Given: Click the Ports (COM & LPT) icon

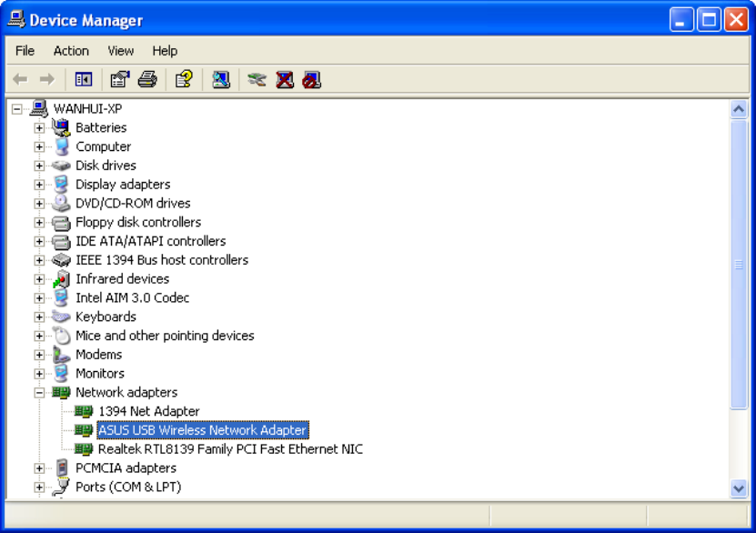Looking at the screenshot, I should [61, 487].
